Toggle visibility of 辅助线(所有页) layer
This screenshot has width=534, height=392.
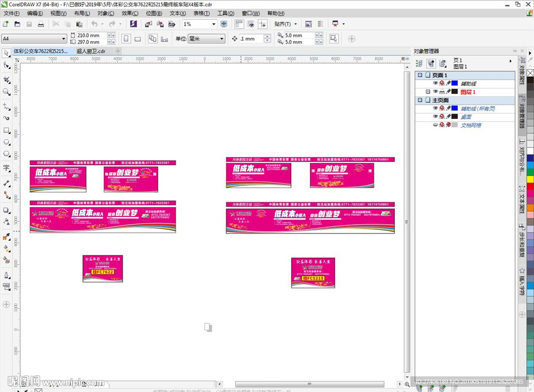[x=435, y=108]
